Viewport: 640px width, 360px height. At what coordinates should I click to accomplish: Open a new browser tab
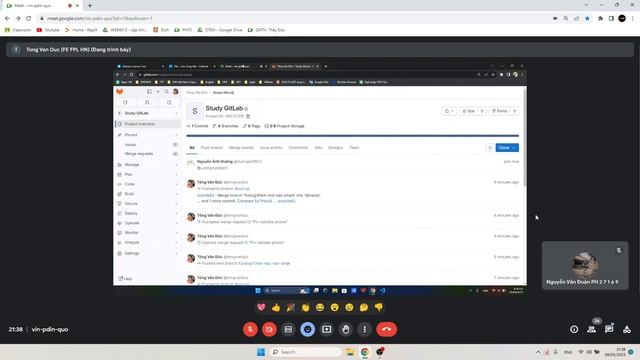[90, 6]
